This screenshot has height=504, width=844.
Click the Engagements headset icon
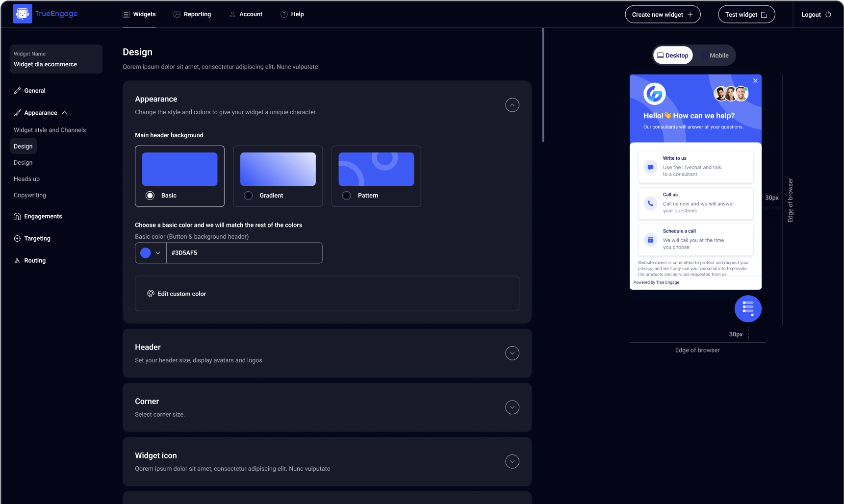(17, 216)
